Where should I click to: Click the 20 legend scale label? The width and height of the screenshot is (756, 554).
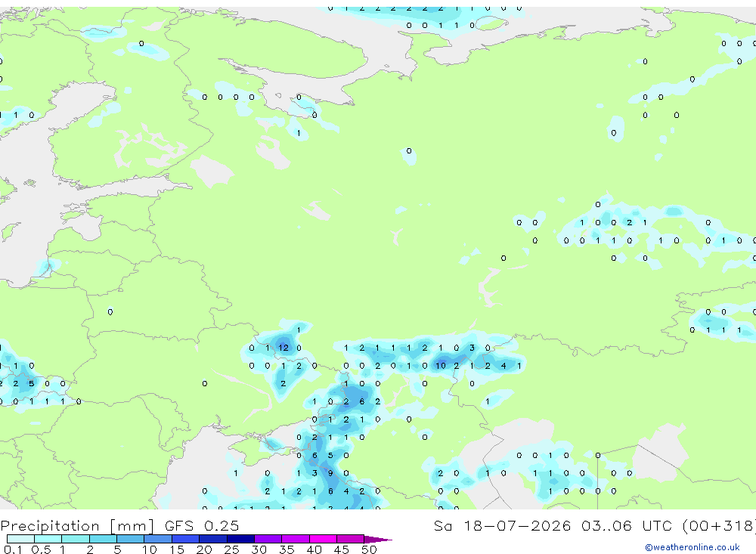coord(204,549)
